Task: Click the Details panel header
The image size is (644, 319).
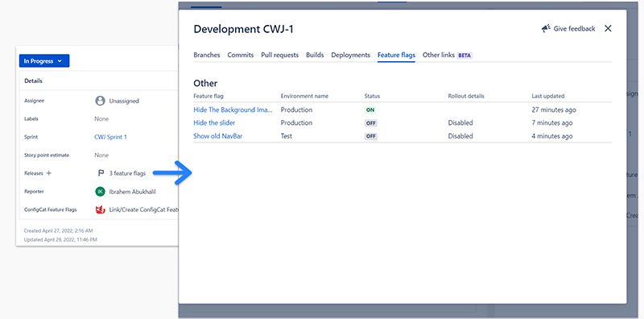Action: click(x=33, y=81)
